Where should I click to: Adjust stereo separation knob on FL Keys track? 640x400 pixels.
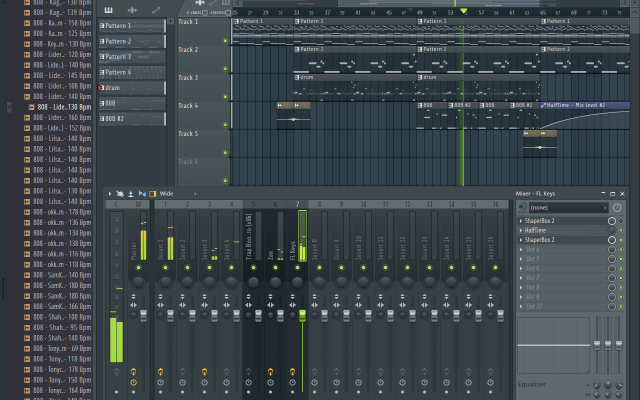292,315
